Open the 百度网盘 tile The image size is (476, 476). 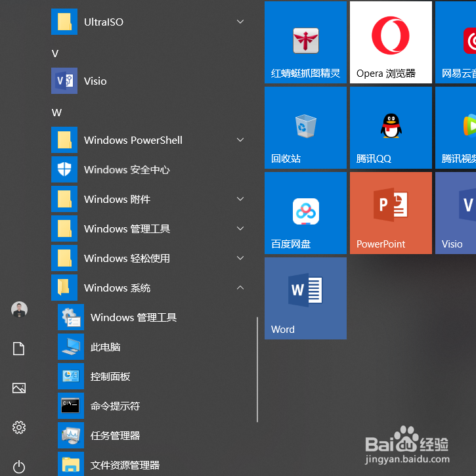[x=305, y=213]
